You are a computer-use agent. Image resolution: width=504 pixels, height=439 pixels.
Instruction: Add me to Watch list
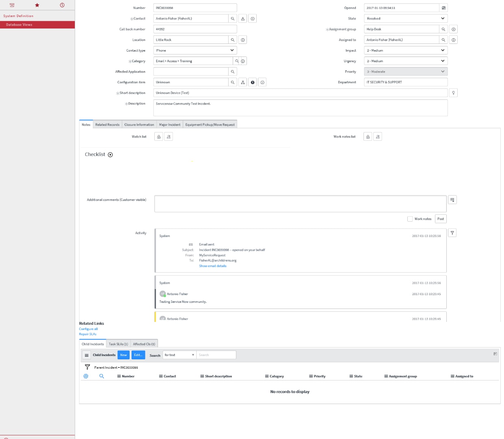click(x=169, y=137)
